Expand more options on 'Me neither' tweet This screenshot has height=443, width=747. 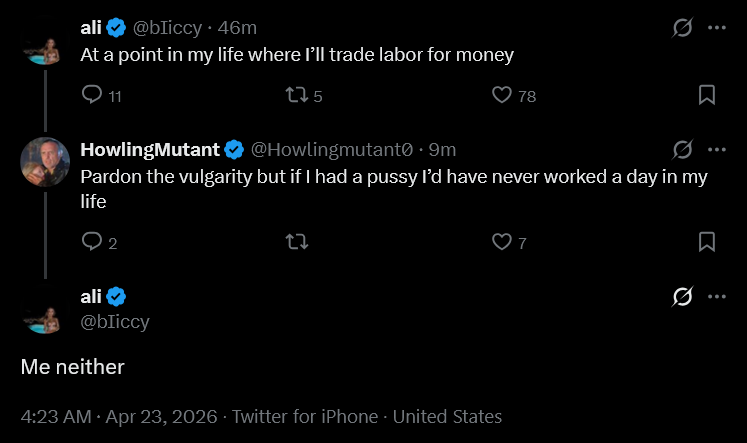click(x=716, y=297)
